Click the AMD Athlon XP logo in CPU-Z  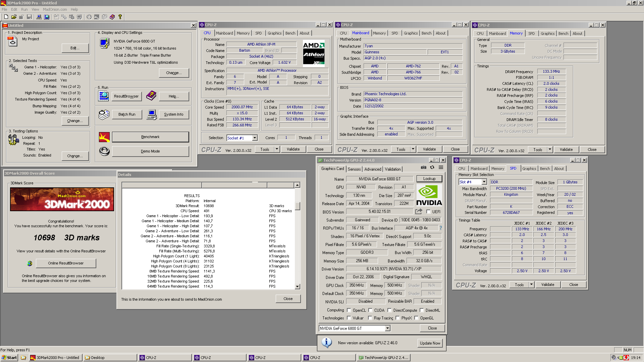(x=314, y=53)
